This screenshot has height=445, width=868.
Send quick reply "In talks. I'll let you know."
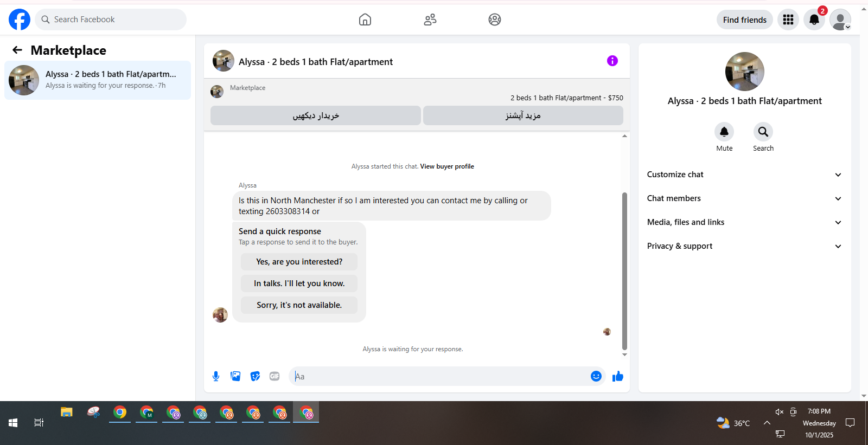click(x=299, y=283)
